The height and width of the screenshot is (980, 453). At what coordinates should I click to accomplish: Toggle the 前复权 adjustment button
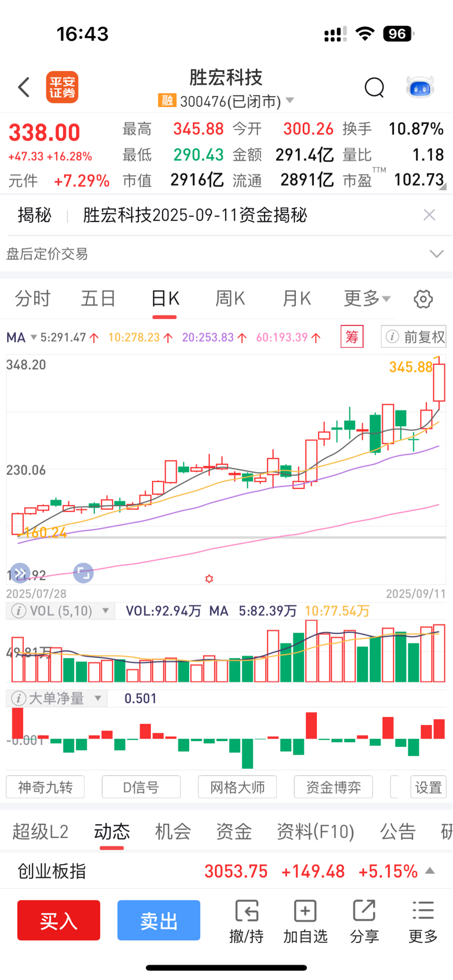click(414, 337)
